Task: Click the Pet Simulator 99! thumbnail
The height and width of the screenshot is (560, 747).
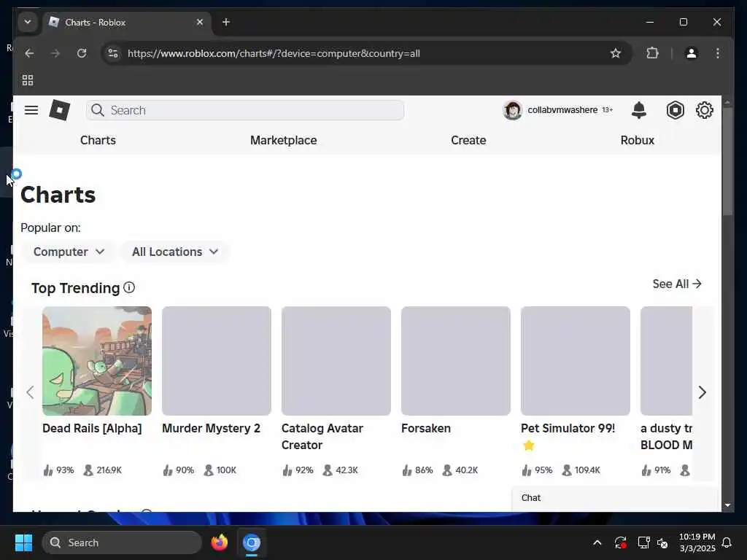Action: 576,360
